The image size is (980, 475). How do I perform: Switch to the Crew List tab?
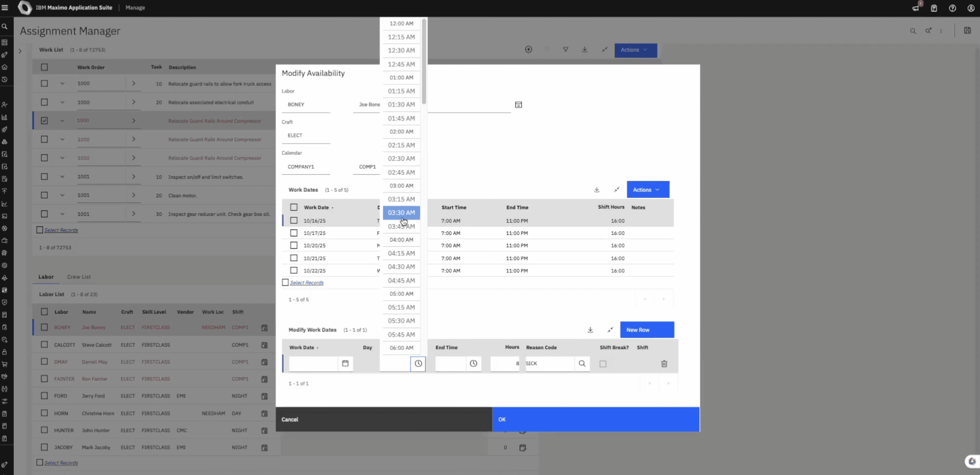pyautogui.click(x=79, y=277)
